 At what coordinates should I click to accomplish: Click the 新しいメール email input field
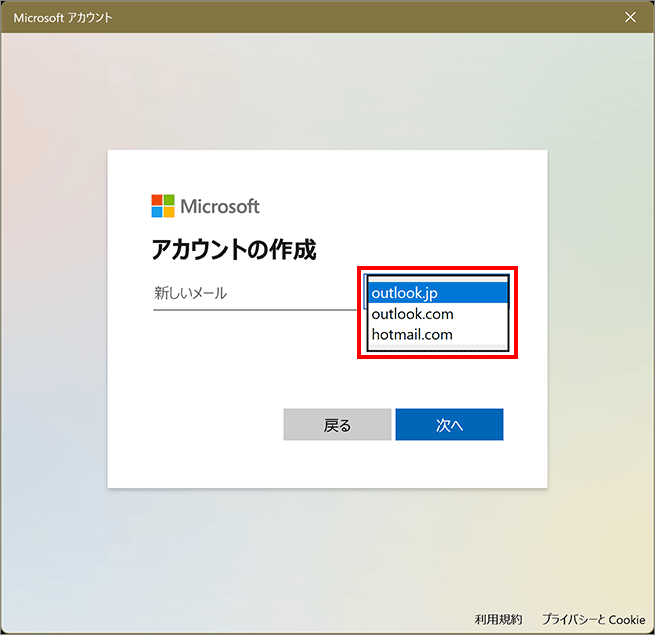pos(255,294)
